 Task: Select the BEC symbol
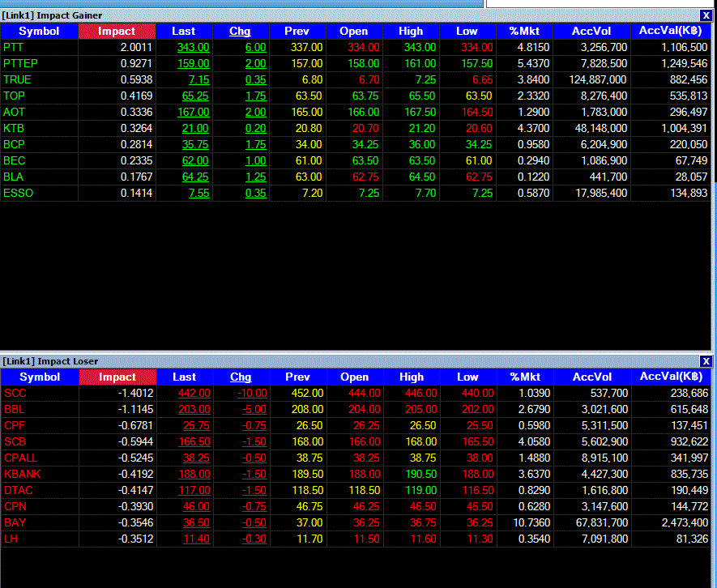click(14, 161)
